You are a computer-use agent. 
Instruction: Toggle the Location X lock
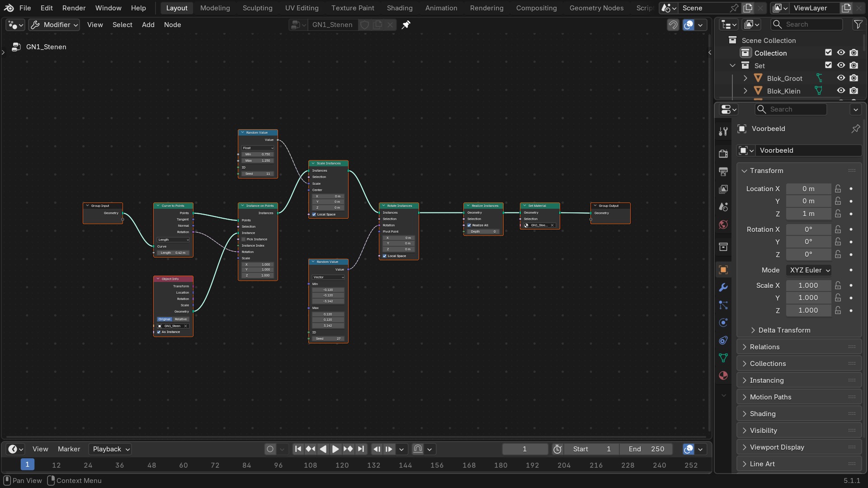tap(838, 189)
